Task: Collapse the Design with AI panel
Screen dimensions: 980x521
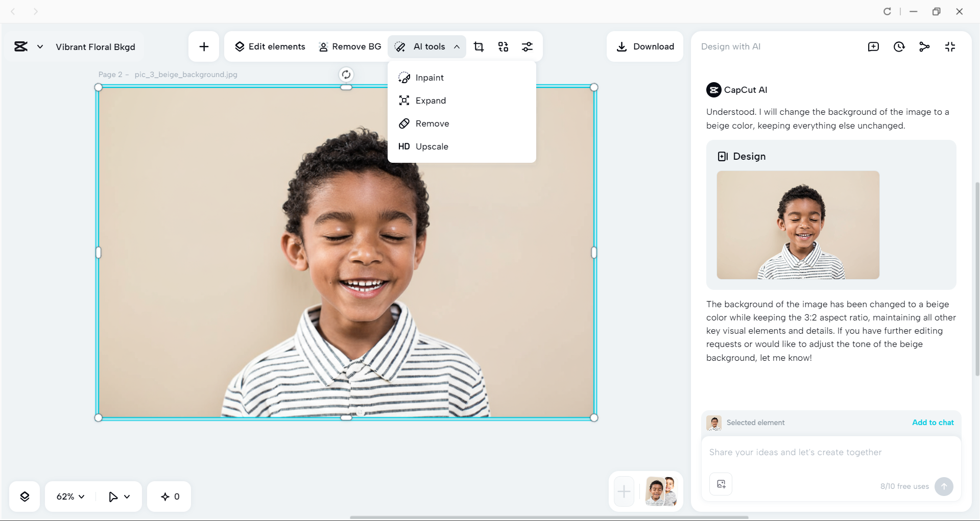Action: [x=950, y=46]
